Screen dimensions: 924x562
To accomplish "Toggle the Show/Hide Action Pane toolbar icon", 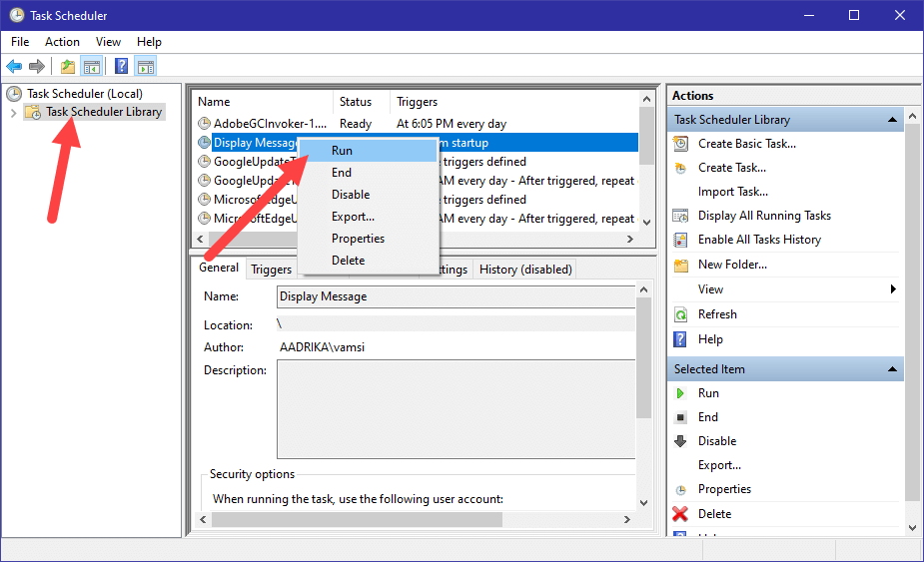I will point(146,67).
